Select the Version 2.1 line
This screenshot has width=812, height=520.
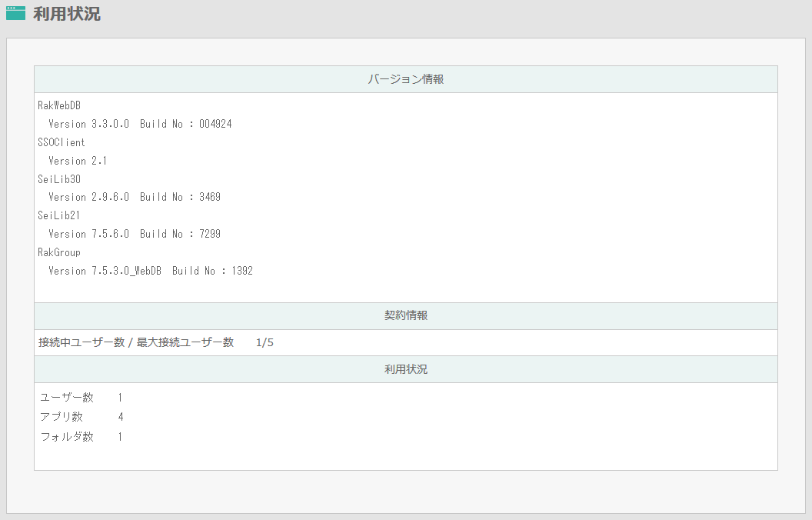pos(77,161)
